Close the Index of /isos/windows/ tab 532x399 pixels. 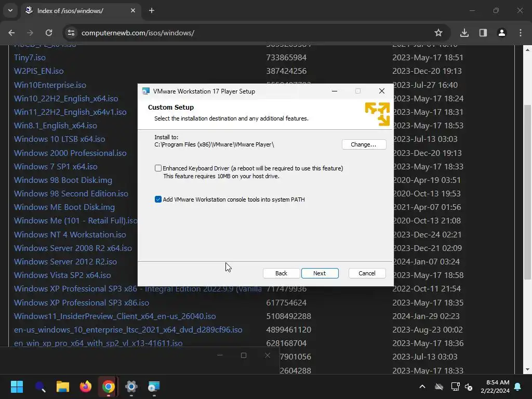[132, 10]
